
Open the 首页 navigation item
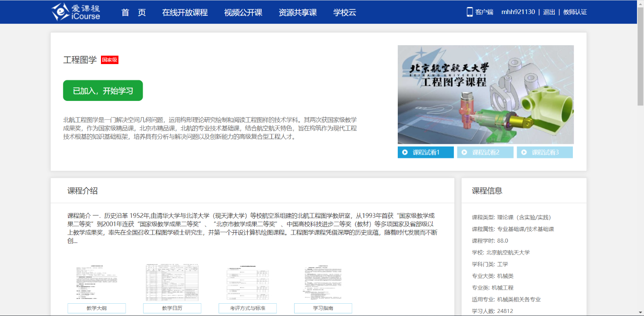[133, 12]
